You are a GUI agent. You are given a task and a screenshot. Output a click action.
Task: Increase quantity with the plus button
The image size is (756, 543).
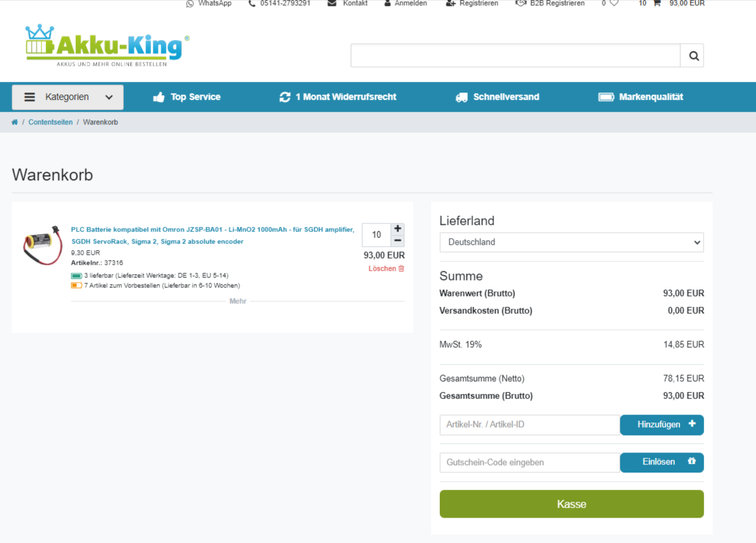click(x=398, y=228)
